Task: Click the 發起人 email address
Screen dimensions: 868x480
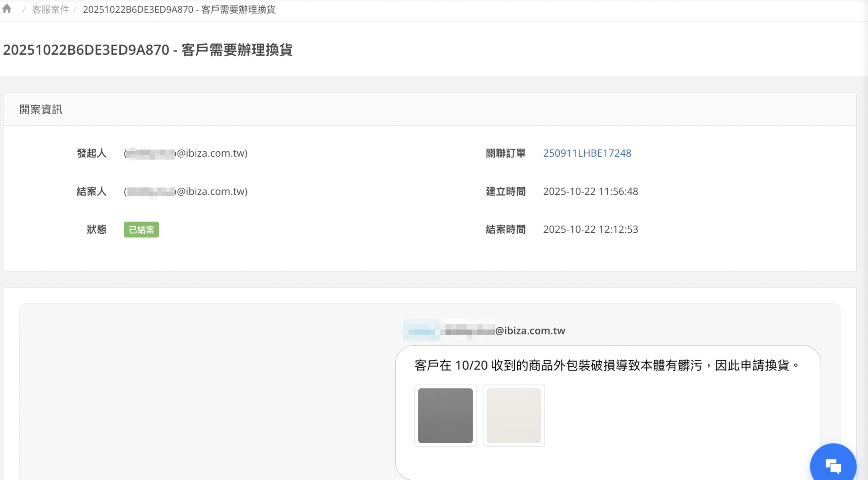Action: point(186,153)
